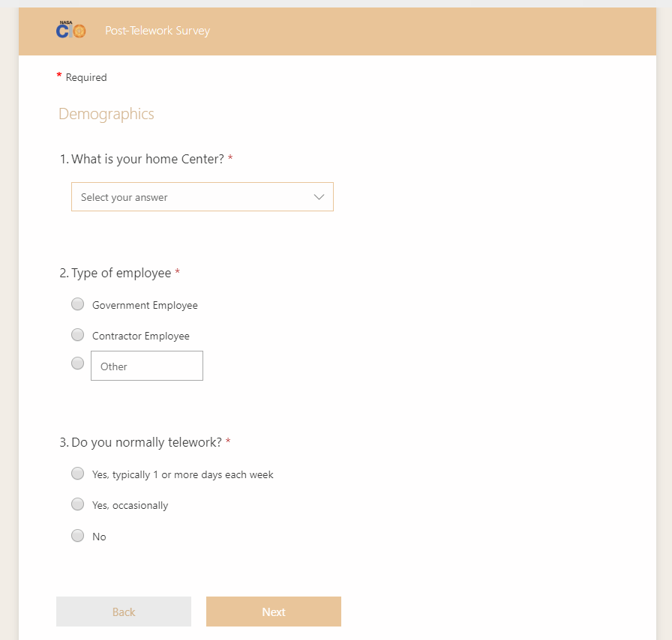Click into the Other text input field
The height and width of the screenshot is (640, 672).
coord(147,366)
